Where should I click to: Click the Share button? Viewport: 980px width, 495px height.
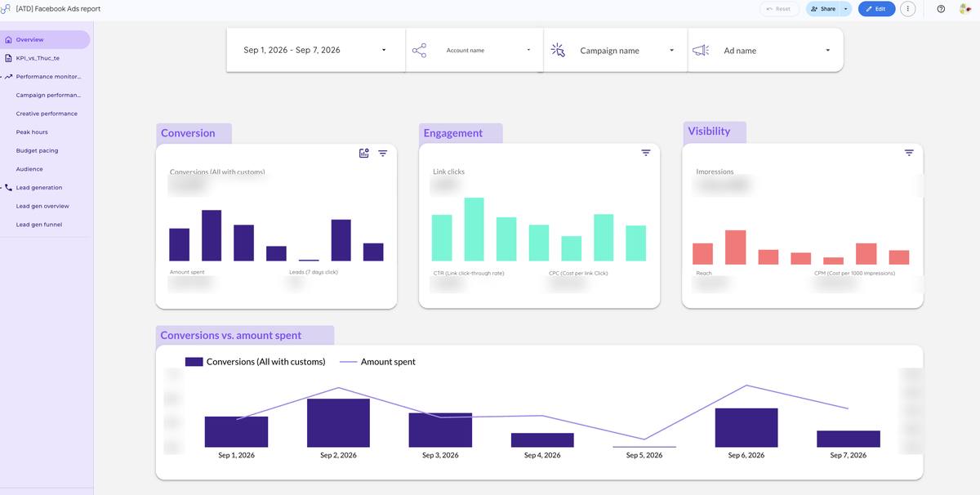coord(823,9)
